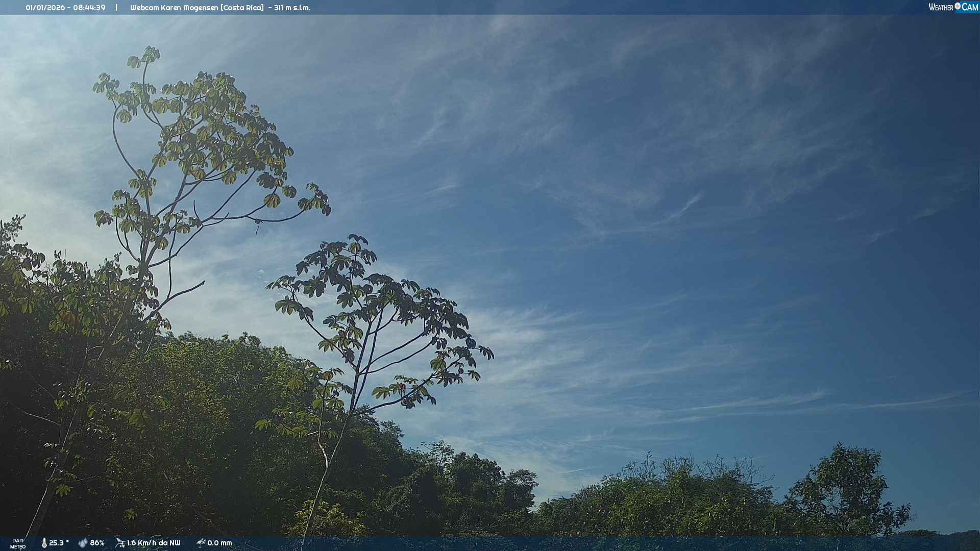This screenshot has width=980, height=551.
Task: Click the 311 m s.l.m. altitude text
Action: pyautogui.click(x=292, y=8)
